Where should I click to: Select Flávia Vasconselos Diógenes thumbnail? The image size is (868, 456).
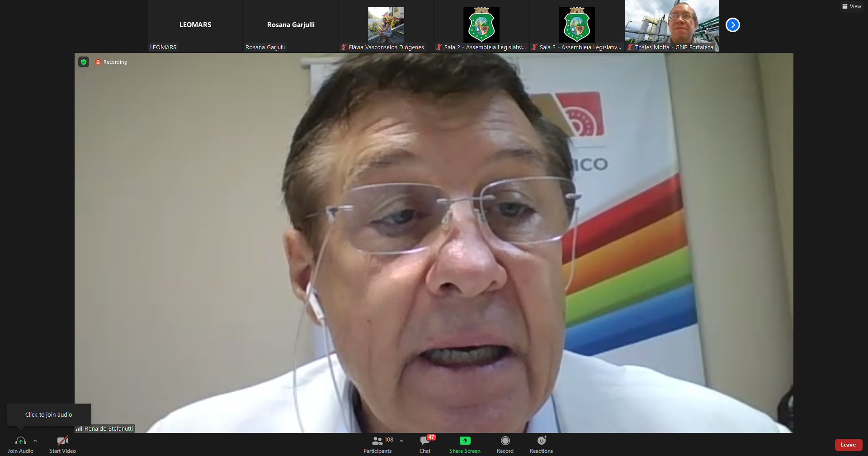point(386,25)
